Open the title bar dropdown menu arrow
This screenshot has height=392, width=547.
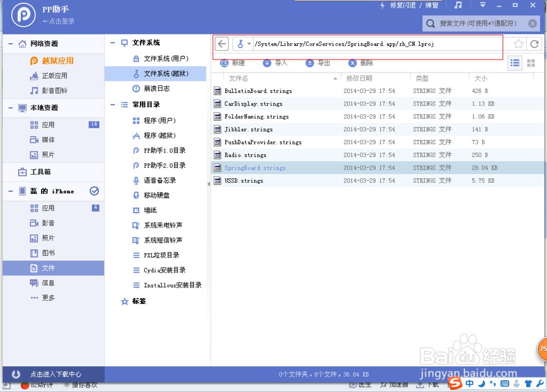(483, 5)
